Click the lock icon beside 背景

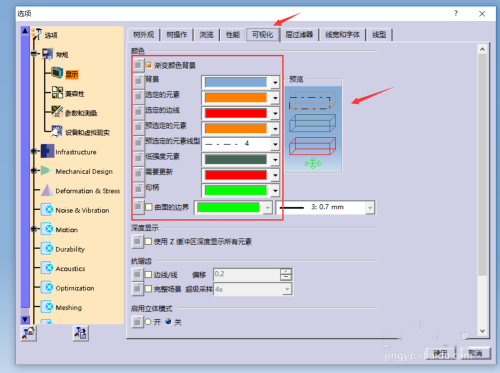[138, 80]
